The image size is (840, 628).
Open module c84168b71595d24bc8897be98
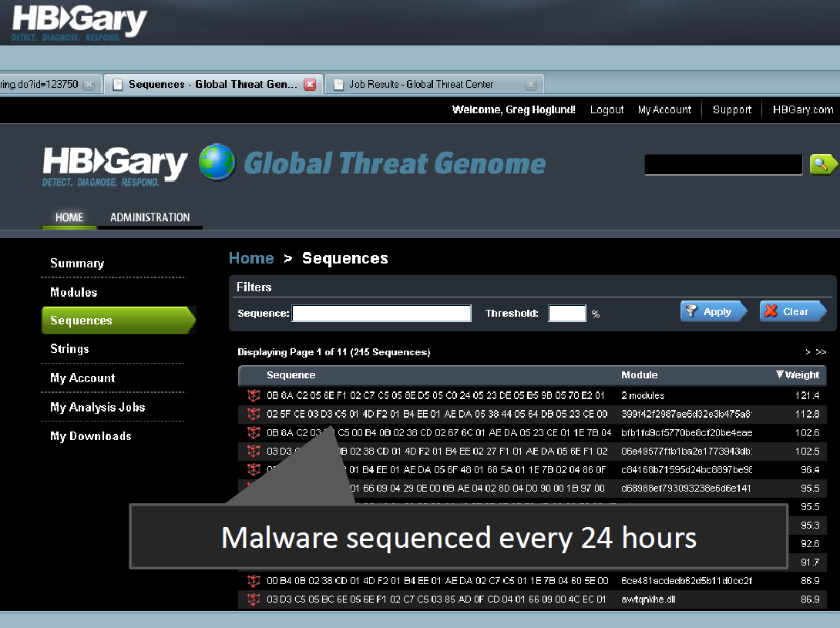tap(687, 469)
